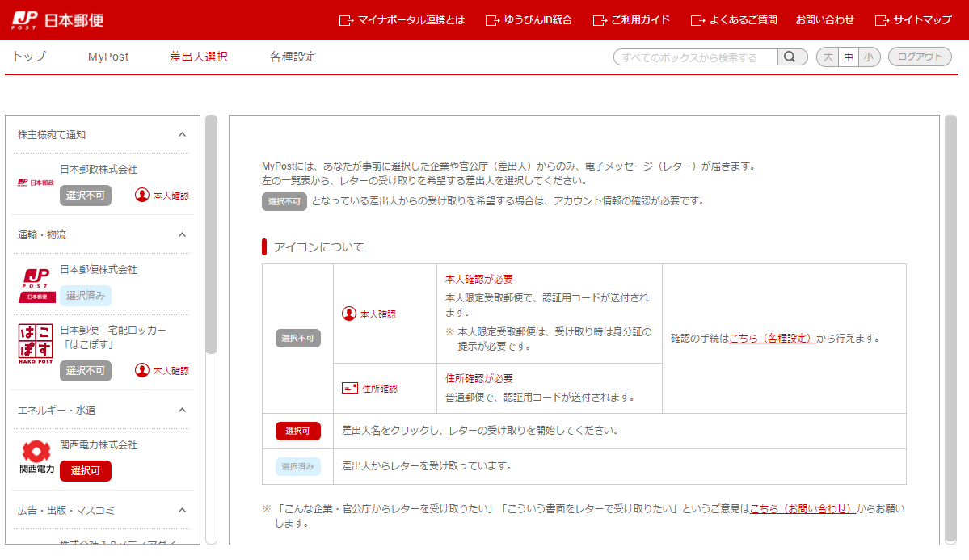969x560 pixels.
Task: Select sender 関西電力株式会社 by name
Action: pos(99,445)
